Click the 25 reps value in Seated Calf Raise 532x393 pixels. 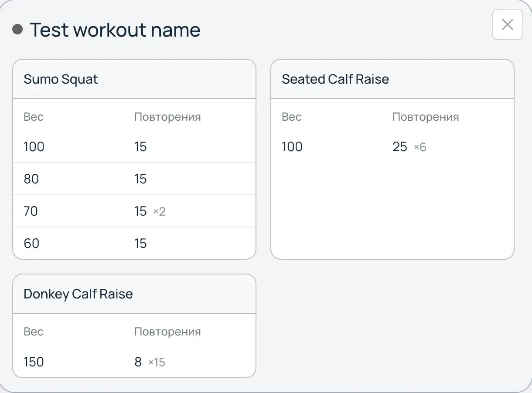[399, 147]
